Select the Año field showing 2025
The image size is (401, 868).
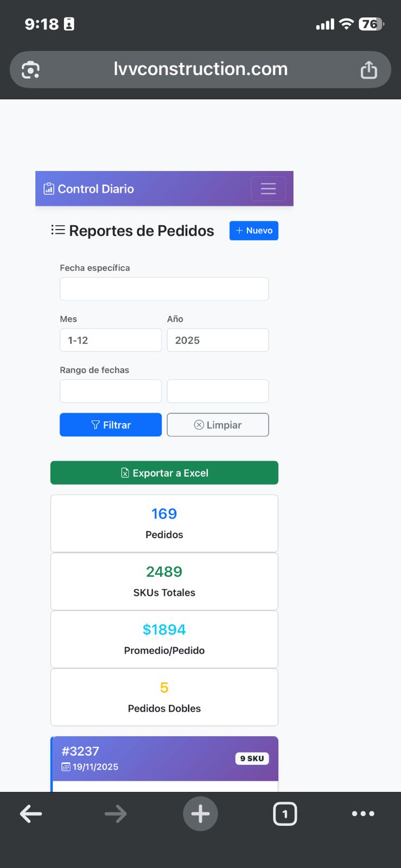pyautogui.click(x=218, y=340)
